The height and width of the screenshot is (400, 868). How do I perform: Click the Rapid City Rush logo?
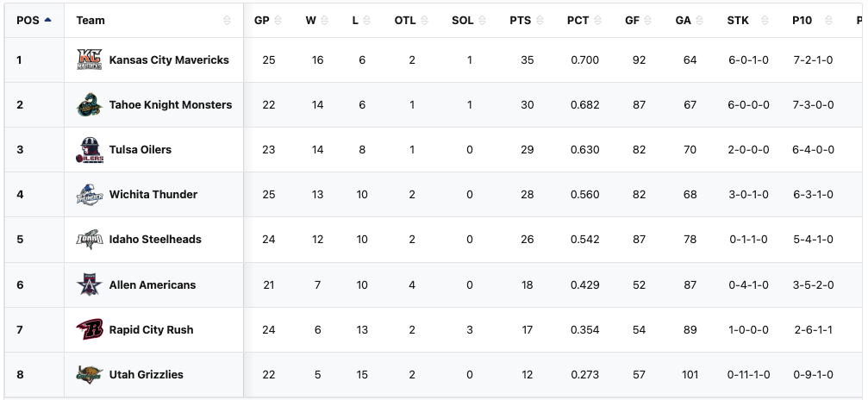(x=89, y=329)
